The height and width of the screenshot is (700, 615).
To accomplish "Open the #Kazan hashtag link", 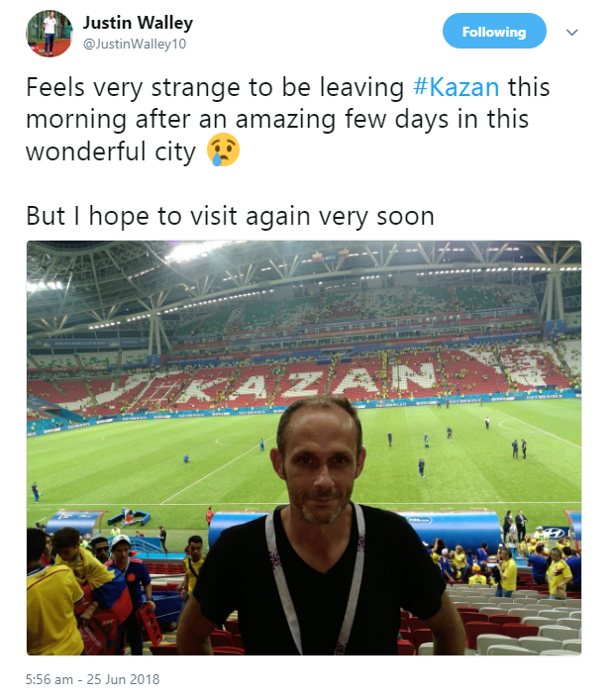I will pyautogui.click(x=456, y=87).
